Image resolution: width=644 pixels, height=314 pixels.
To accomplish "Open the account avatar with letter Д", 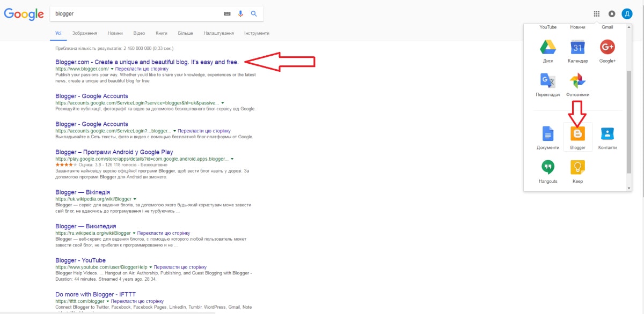I will (x=627, y=14).
